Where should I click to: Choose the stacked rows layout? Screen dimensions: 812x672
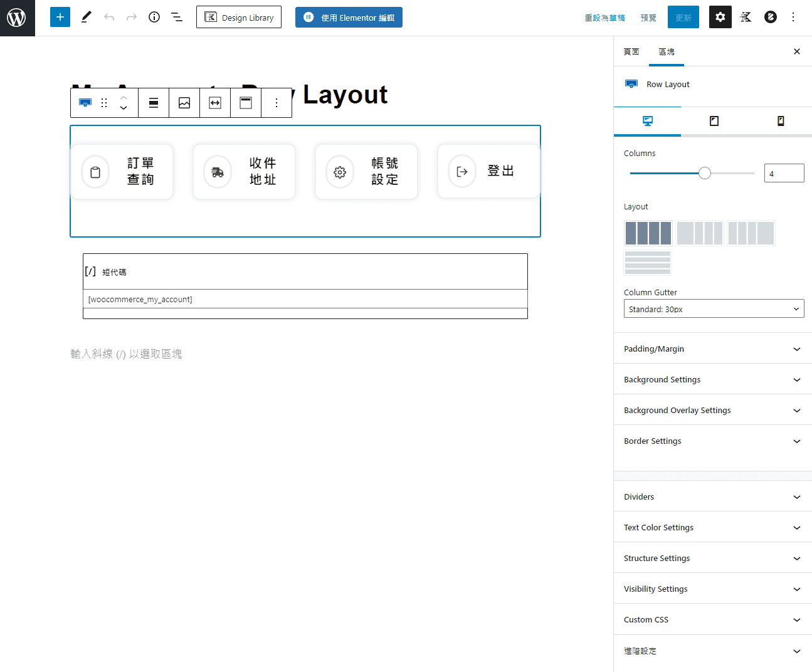648,263
